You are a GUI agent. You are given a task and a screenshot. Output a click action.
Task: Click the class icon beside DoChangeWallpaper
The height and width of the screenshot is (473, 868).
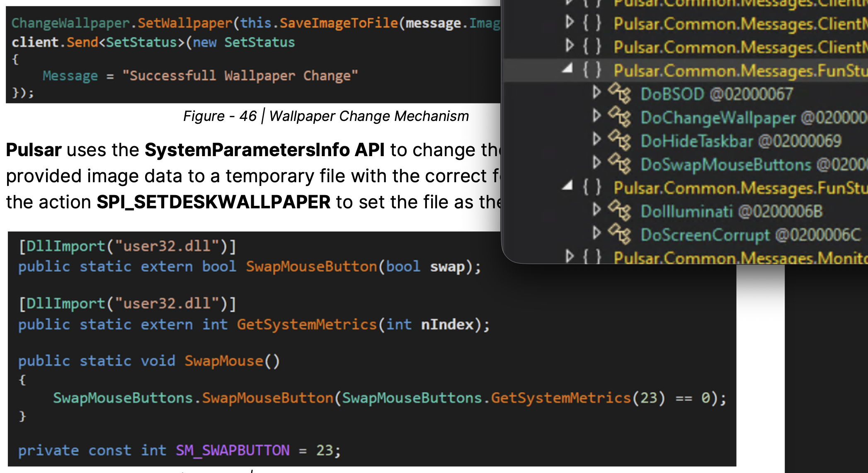(x=620, y=117)
